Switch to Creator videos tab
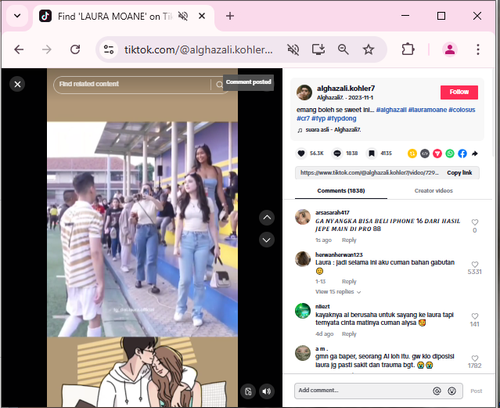Image resolution: width=500 pixels, height=408 pixels. [433, 191]
